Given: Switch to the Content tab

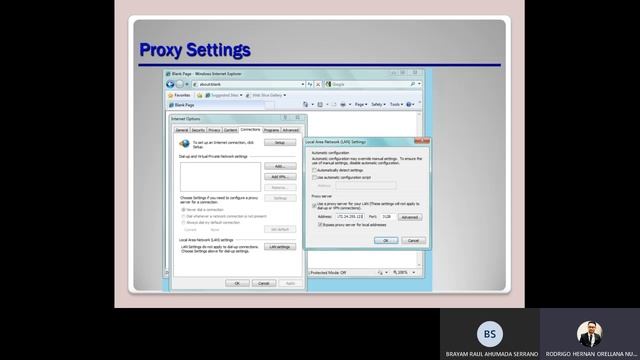Looking at the screenshot, I should [x=230, y=130].
